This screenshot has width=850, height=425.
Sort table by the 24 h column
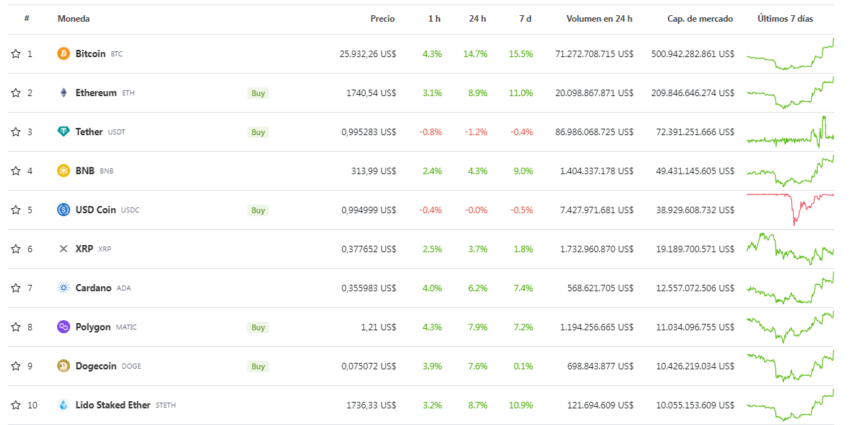(477, 19)
